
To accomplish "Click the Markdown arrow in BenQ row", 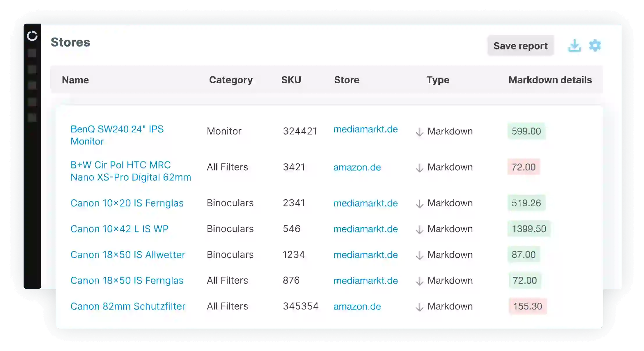I will pyautogui.click(x=419, y=132).
